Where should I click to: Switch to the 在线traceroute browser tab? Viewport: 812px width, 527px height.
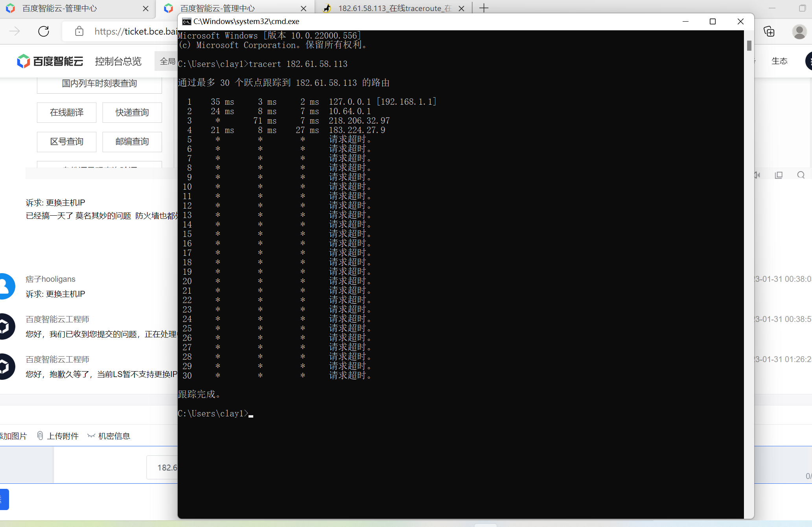coord(393,8)
